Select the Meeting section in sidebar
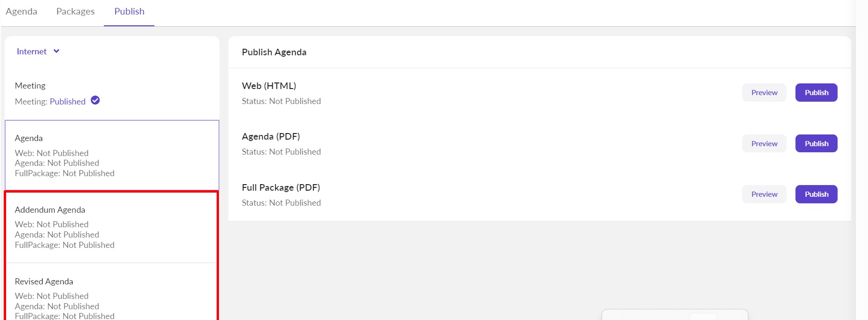Screen dimensions: 868x320 30,86
